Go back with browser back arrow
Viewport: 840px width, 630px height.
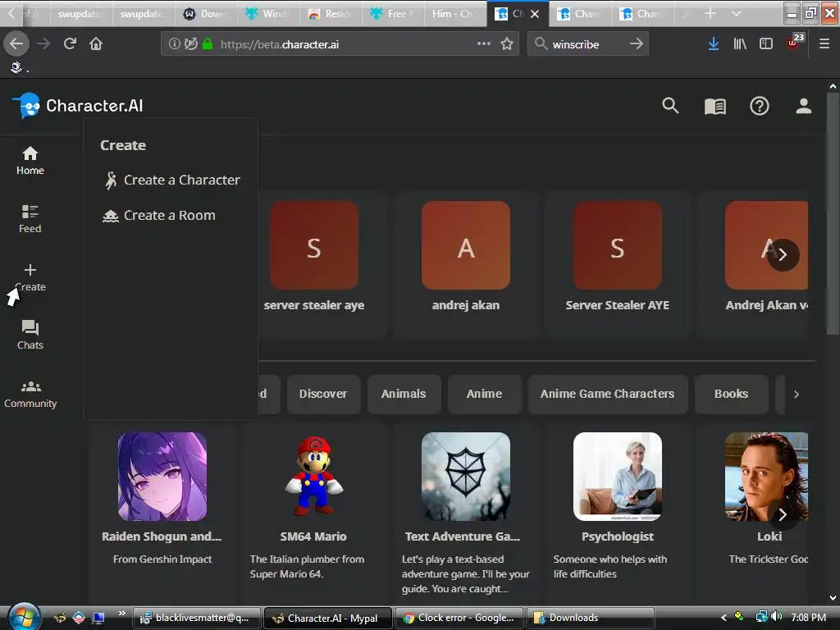pyautogui.click(x=16, y=44)
